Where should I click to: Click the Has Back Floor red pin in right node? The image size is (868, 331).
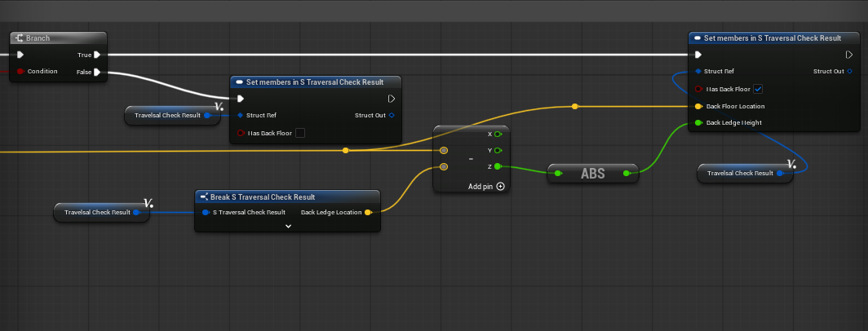pos(698,89)
